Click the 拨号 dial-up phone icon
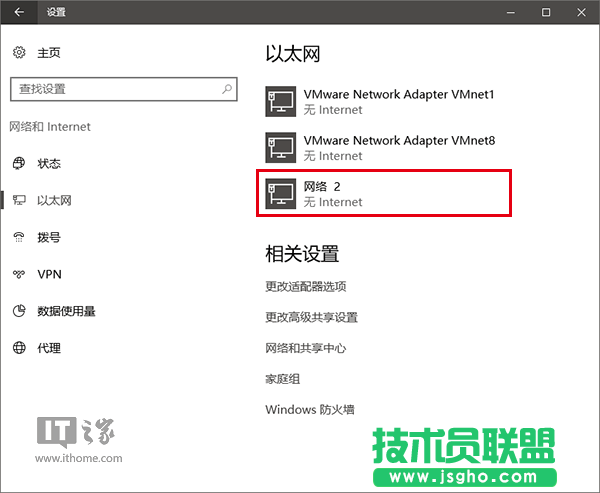Screen dimensions: 600x493 (19, 237)
